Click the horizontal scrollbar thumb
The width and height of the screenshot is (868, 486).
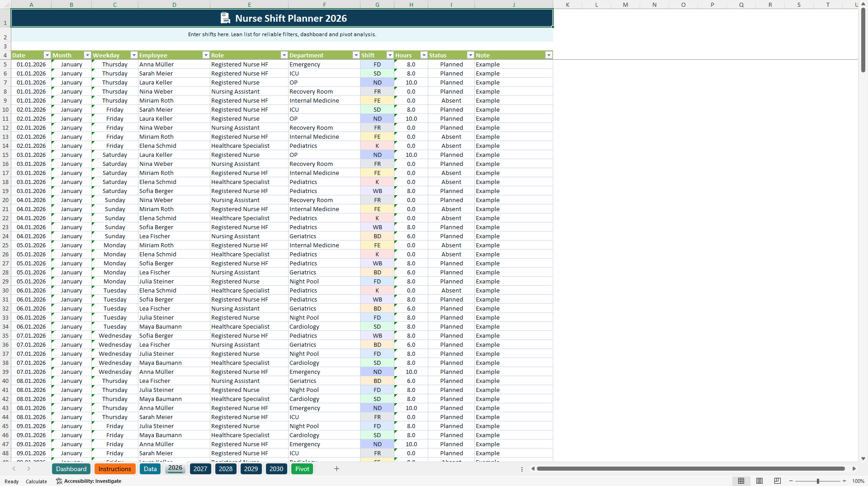click(691, 469)
